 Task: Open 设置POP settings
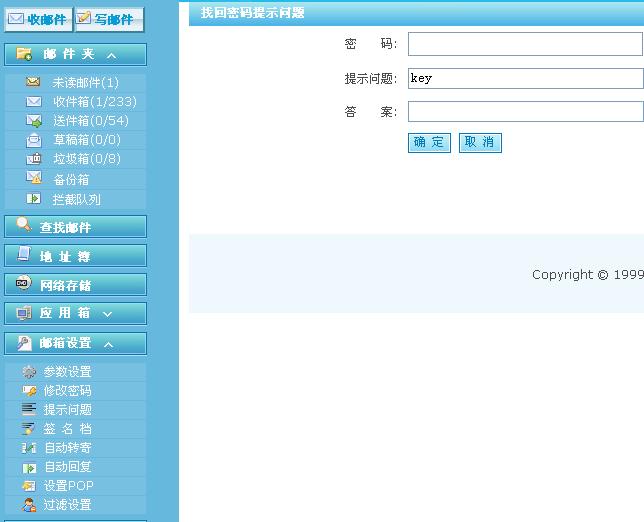tap(69, 486)
